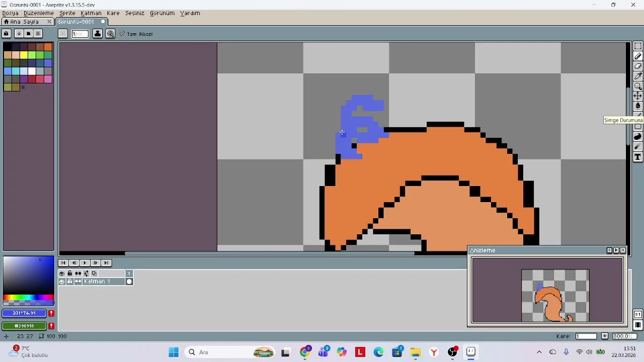Go to last frame
The height and width of the screenshot is (362, 644).
tap(106, 263)
